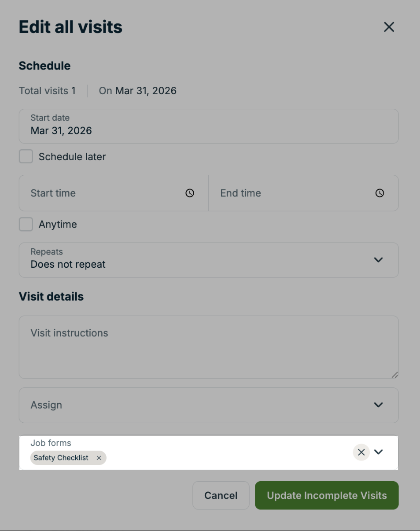This screenshot has width=420, height=531.
Task: Click Cancel to discard changes
Action: [x=221, y=495]
